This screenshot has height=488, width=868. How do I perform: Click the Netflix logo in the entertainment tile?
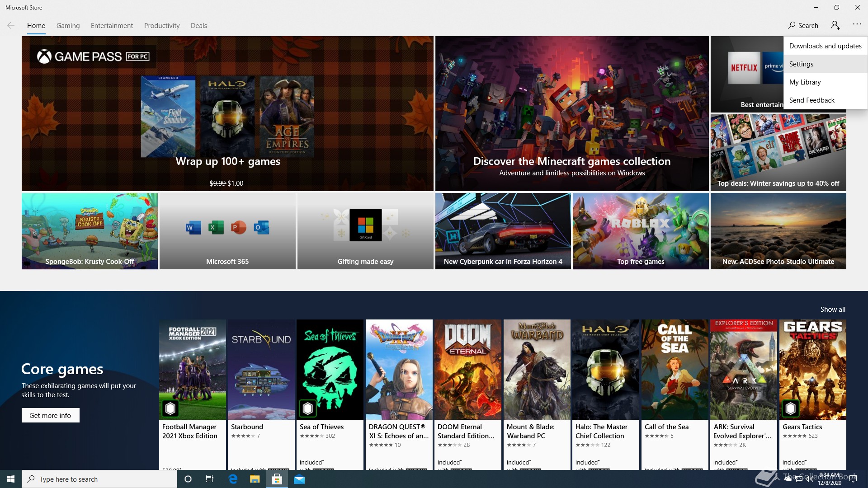(x=744, y=68)
